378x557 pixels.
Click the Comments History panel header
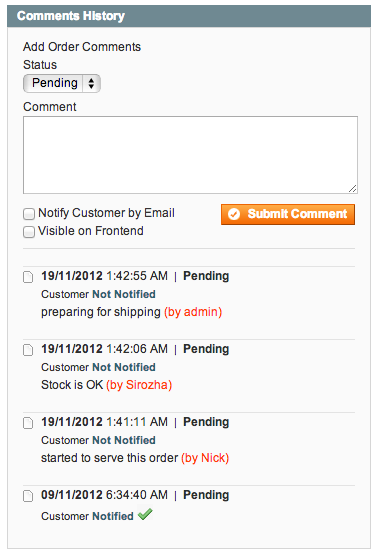click(x=189, y=16)
